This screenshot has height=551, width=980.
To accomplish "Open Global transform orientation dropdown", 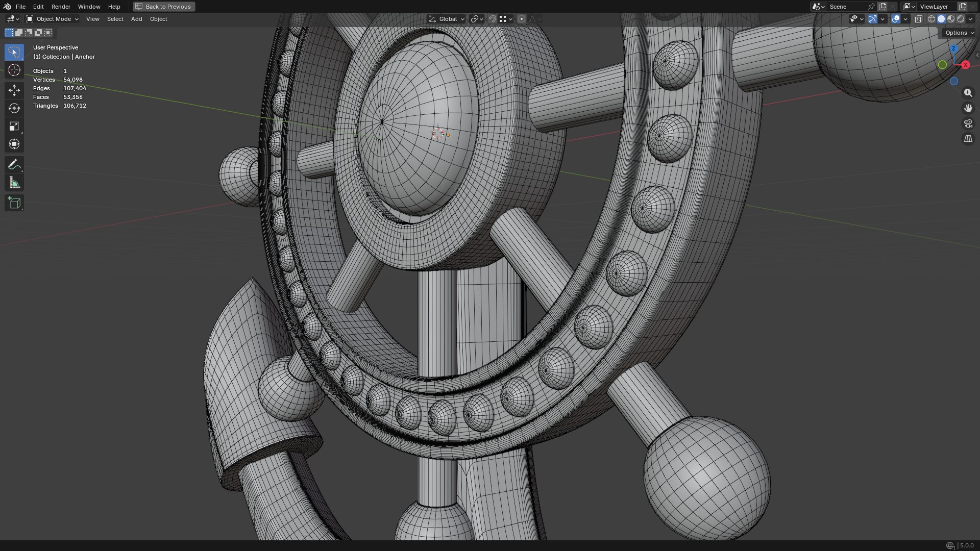I will [447, 19].
